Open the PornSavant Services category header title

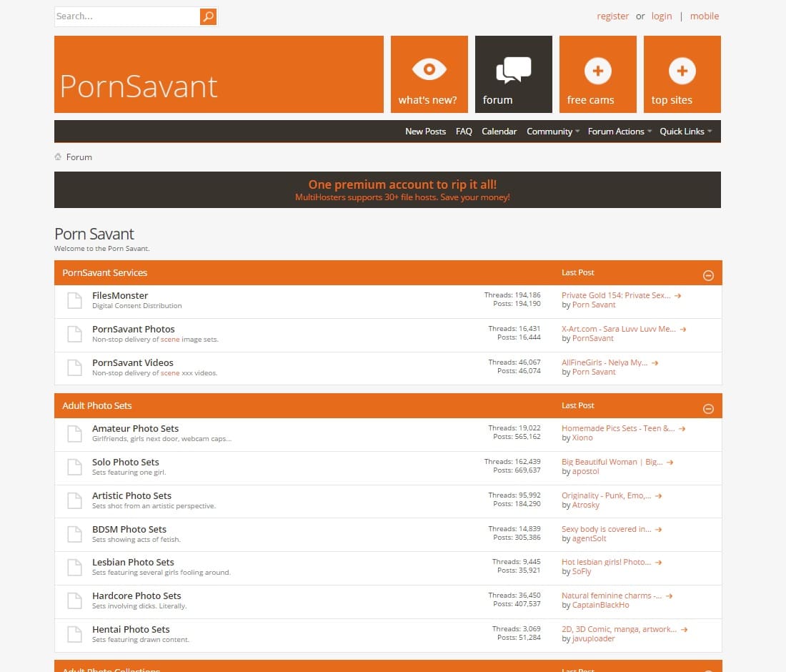[x=105, y=273]
